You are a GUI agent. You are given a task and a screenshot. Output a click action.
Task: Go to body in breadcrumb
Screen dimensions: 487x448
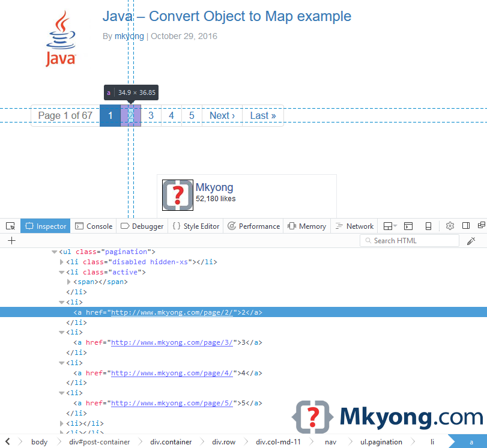40,442
